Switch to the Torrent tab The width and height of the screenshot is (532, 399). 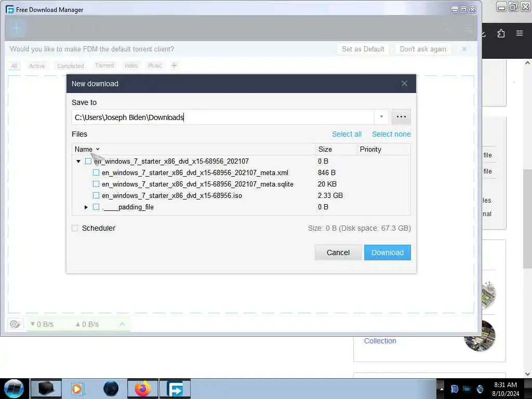point(104,65)
